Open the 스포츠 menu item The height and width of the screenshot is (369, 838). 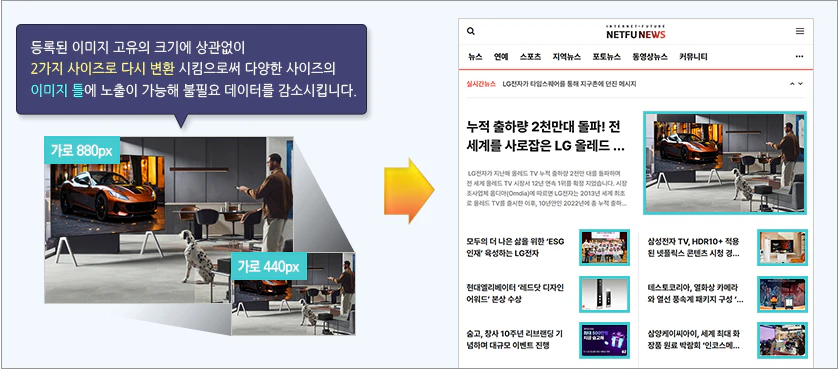coord(530,56)
